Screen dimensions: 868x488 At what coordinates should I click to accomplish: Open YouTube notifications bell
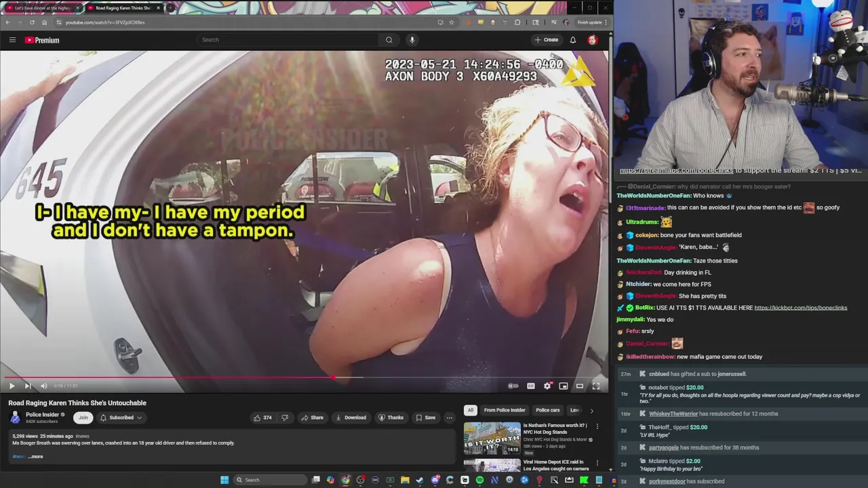click(573, 40)
